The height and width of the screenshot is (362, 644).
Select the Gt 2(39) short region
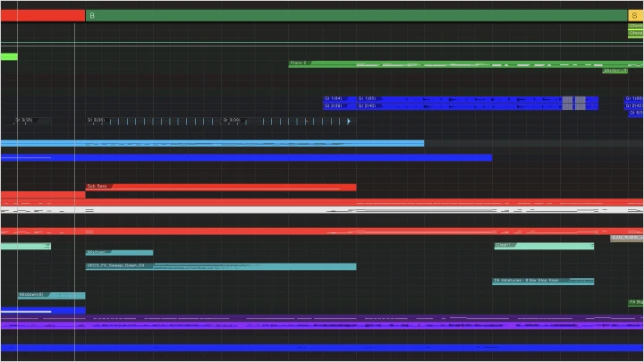(x=339, y=106)
